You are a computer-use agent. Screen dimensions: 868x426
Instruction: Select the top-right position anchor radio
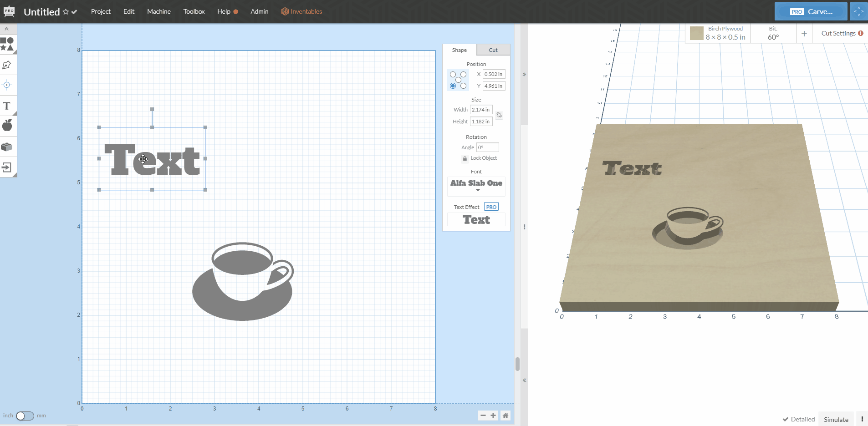tap(463, 74)
